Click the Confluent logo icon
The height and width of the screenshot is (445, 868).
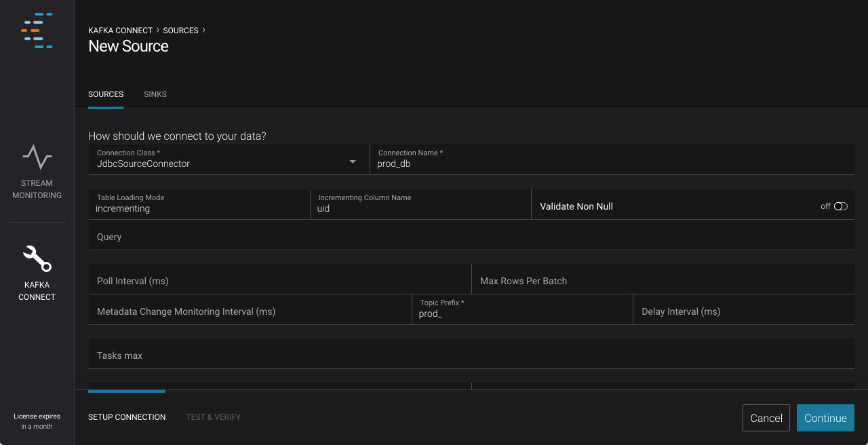click(x=37, y=31)
